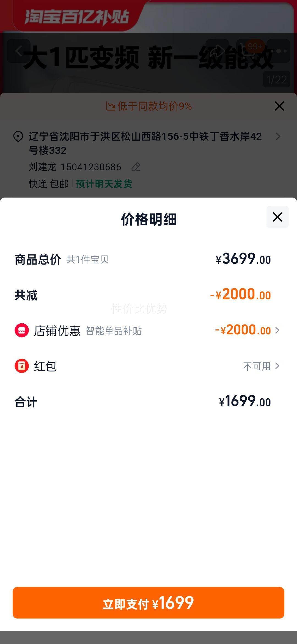
Task: Tap the red store discount icon
Action: [22, 330]
